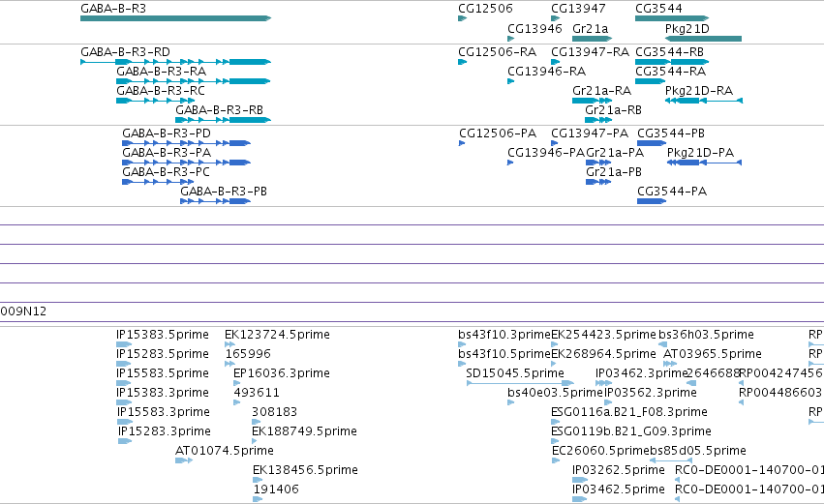Screen dimensions: 824x504
Task: Select the 009N12 track label
Action: [23, 311]
